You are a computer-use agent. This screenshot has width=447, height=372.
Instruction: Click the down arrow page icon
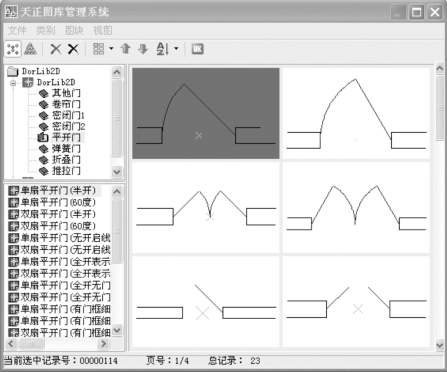143,49
